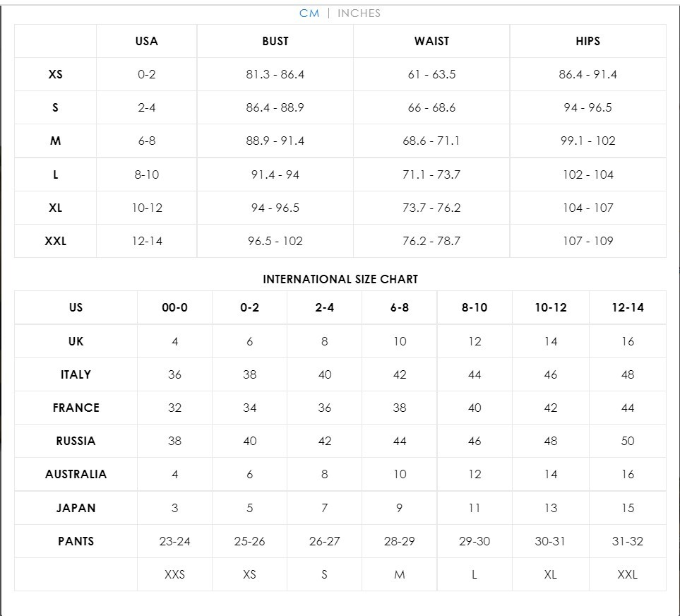Click the International Size Chart heading

point(340,279)
